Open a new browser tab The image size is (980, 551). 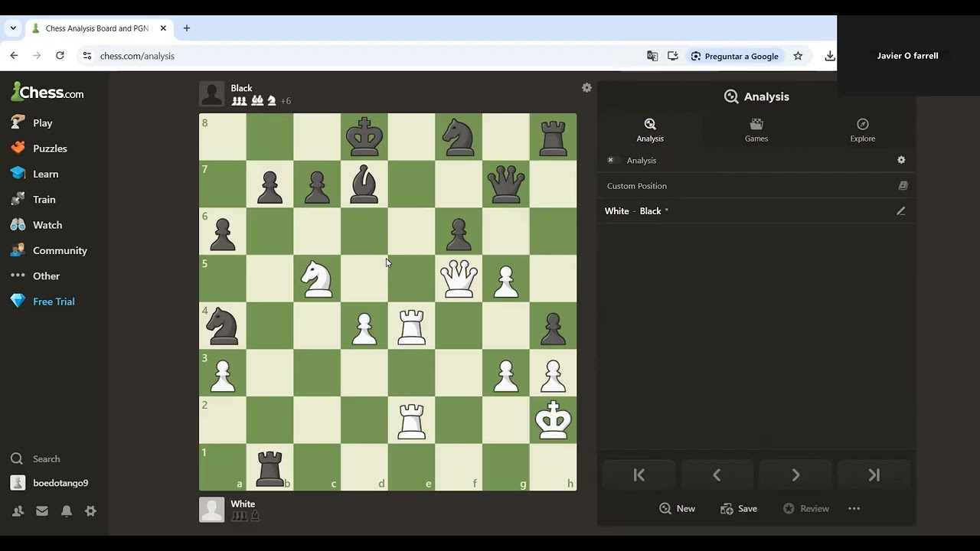186,28
